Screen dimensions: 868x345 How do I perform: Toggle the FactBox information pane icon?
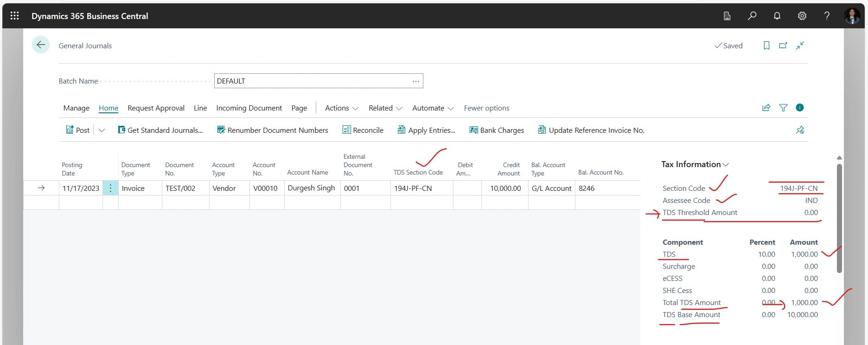[x=799, y=108]
